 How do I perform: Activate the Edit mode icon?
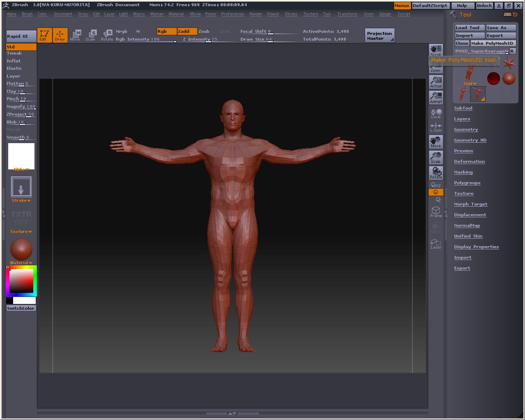coord(44,35)
